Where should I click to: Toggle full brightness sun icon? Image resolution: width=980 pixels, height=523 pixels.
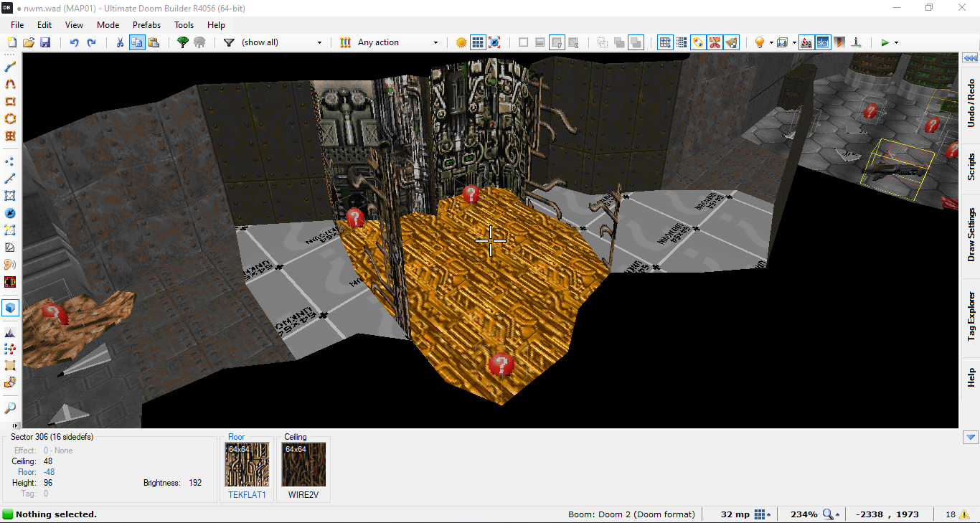tap(461, 42)
